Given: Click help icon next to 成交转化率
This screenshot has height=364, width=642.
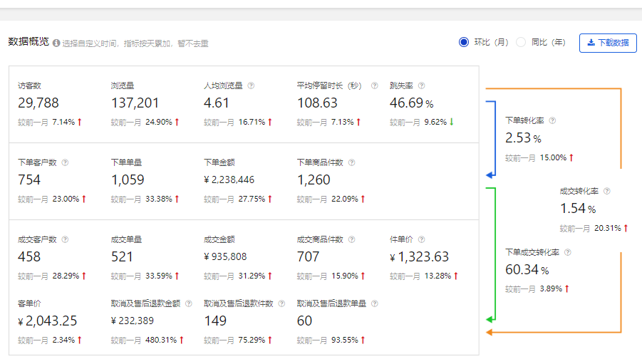Looking at the screenshot, I should pyautogui.click(x=606, y=192).
